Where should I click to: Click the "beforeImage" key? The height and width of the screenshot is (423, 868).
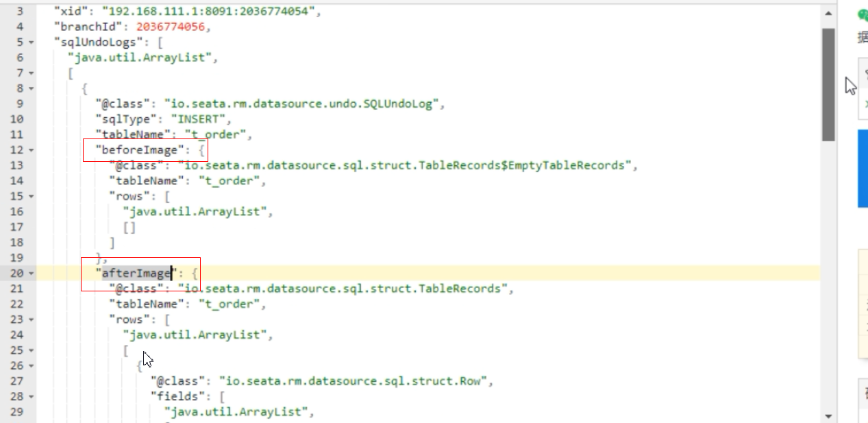coord(140,150)
